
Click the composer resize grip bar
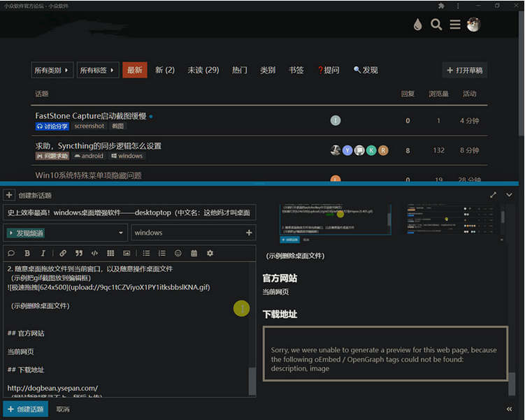tap(259, 183)
